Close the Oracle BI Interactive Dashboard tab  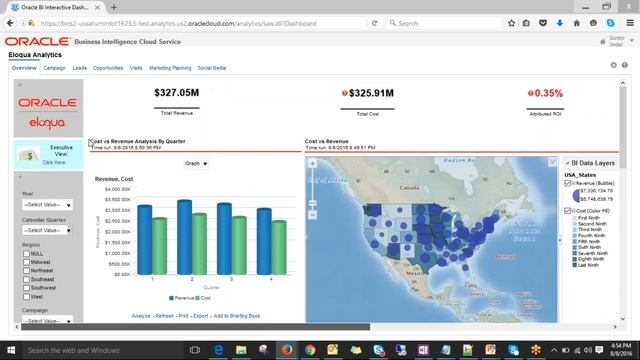pos(98,7)
